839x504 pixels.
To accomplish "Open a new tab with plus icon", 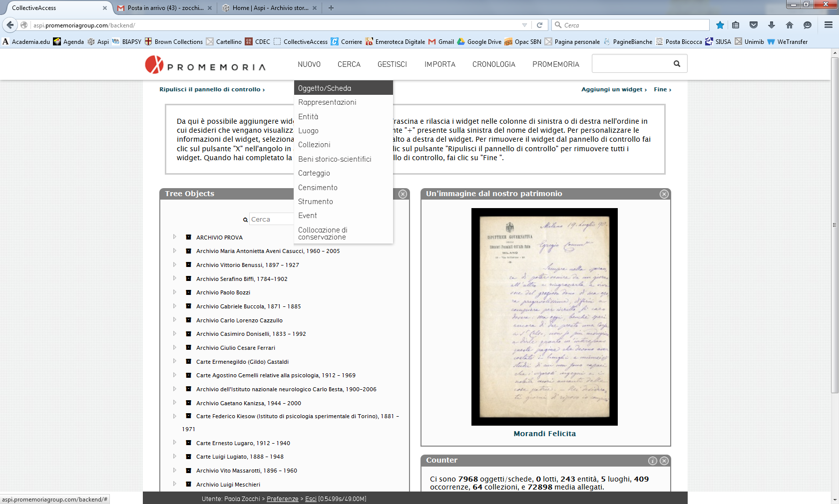I will tap(331, 8).
